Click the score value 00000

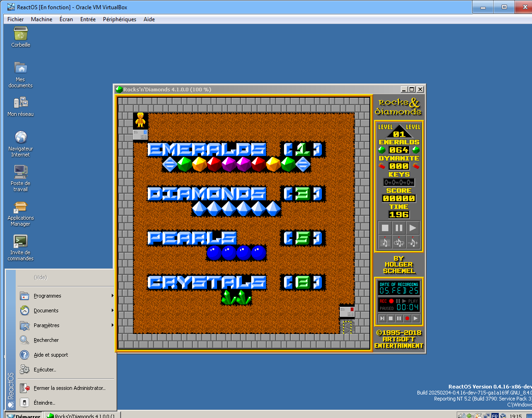pyautogui.click(x=399, y=198)
